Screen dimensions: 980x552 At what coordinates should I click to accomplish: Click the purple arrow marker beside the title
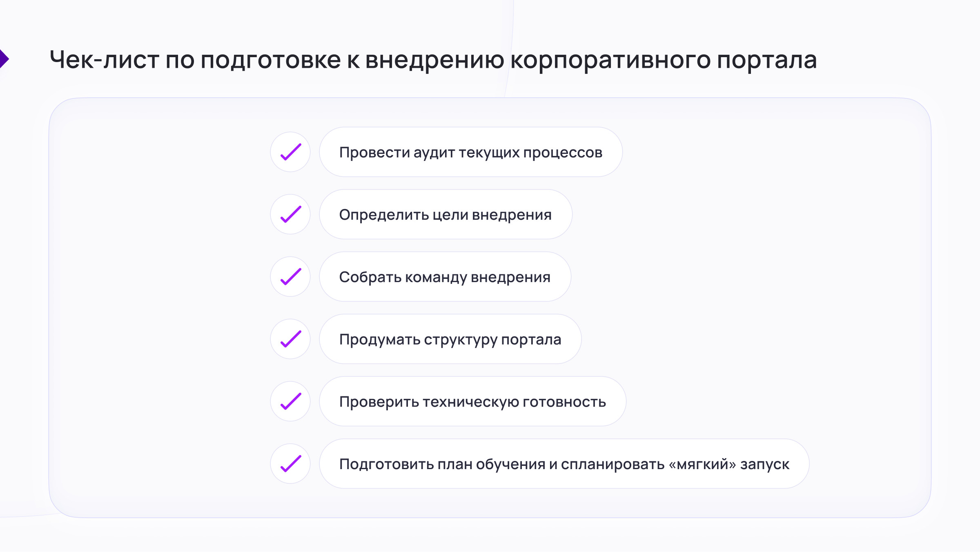[4, 59]
